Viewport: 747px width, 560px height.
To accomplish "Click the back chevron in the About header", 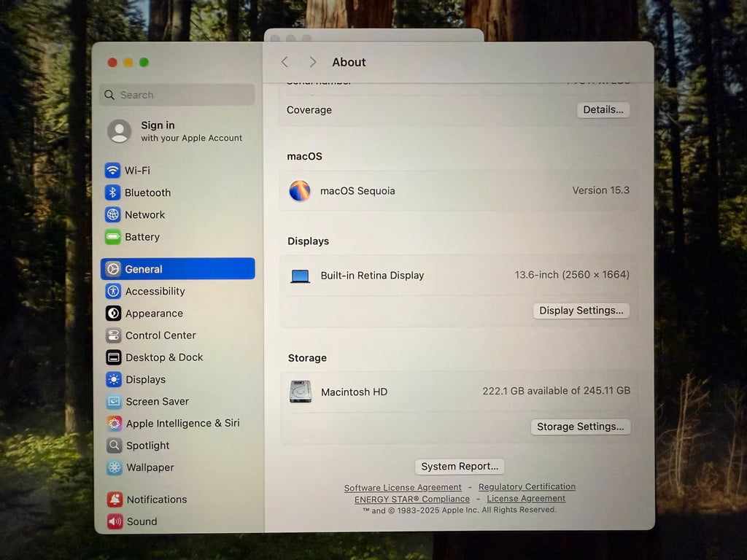I will pyautogui.click(x=285, y=62).
